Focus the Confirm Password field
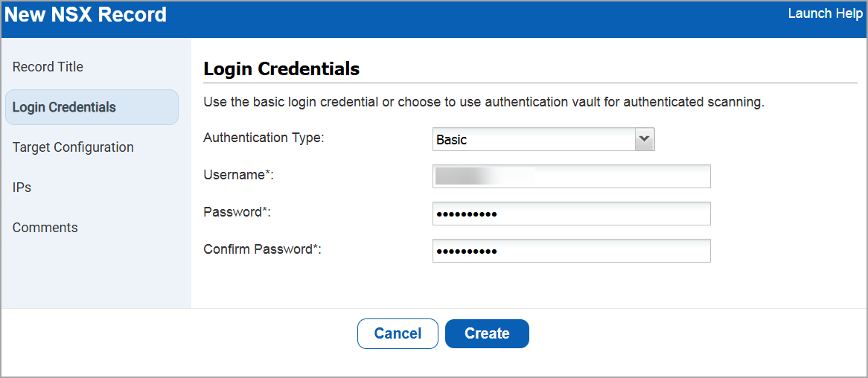The image size is (868, 378). (571, 251)
